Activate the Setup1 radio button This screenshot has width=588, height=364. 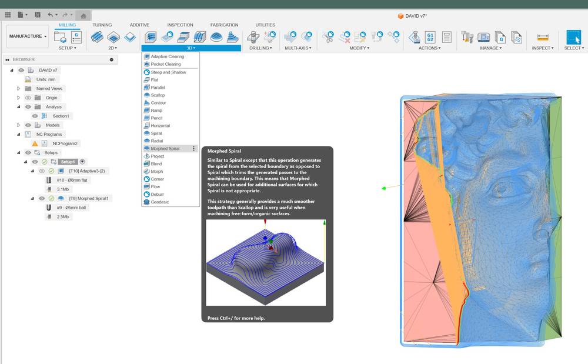(x=82, y=162)
